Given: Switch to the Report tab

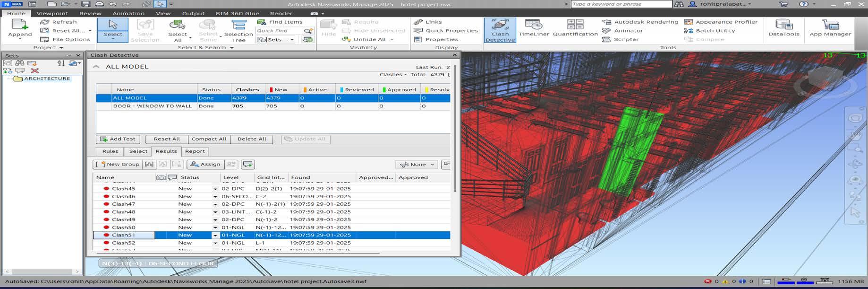Looking at the screenshot, I should (195, 151).
